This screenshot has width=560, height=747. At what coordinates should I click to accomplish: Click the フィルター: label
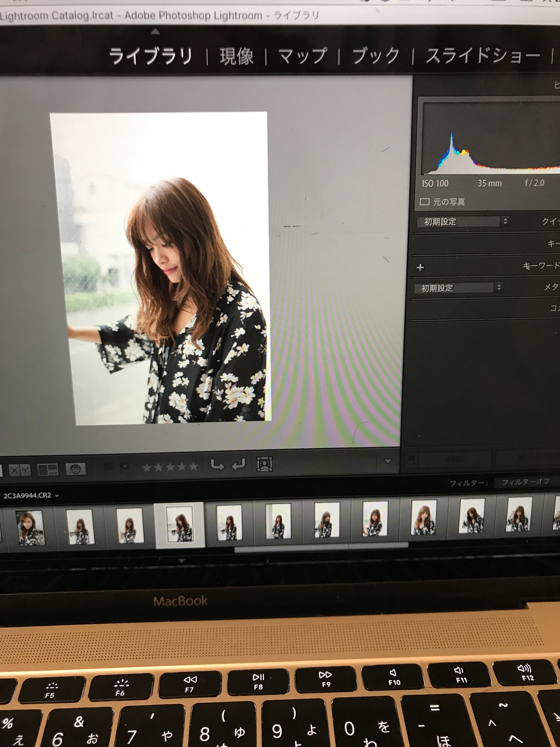[469, 483]
